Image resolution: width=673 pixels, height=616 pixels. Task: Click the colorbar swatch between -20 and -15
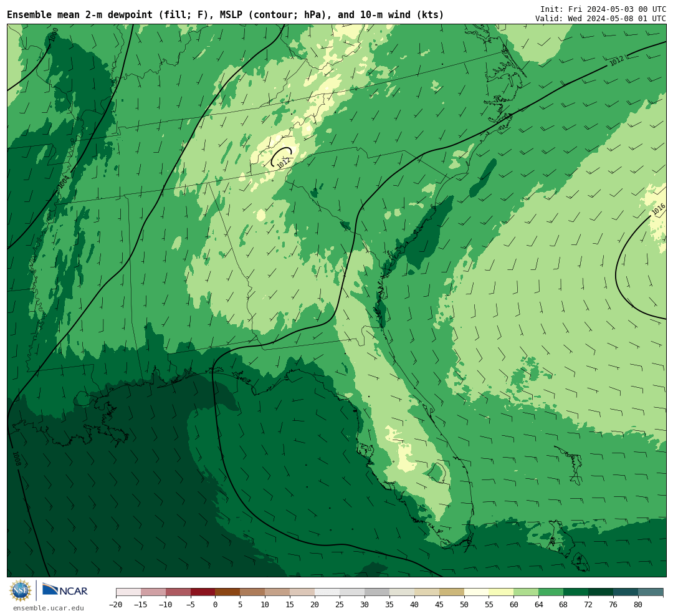(x=128, y=592)
